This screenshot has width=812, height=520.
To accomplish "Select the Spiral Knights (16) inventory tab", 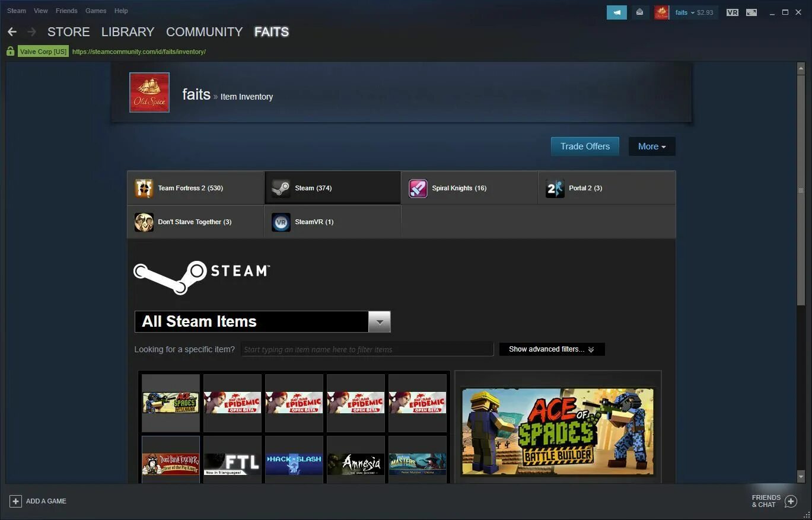I will click(x=470, y=188).
